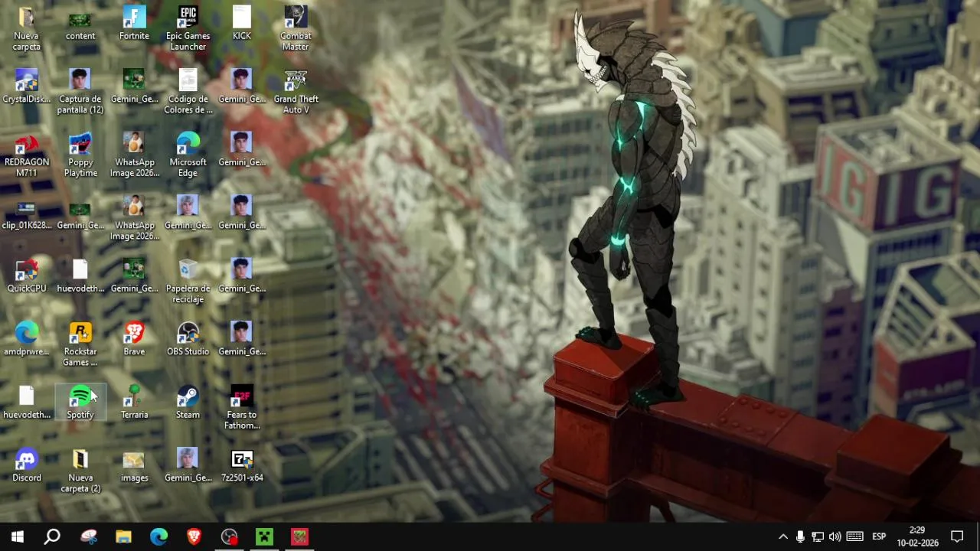Open the touch keyboard tray icon

click(855, 536)
